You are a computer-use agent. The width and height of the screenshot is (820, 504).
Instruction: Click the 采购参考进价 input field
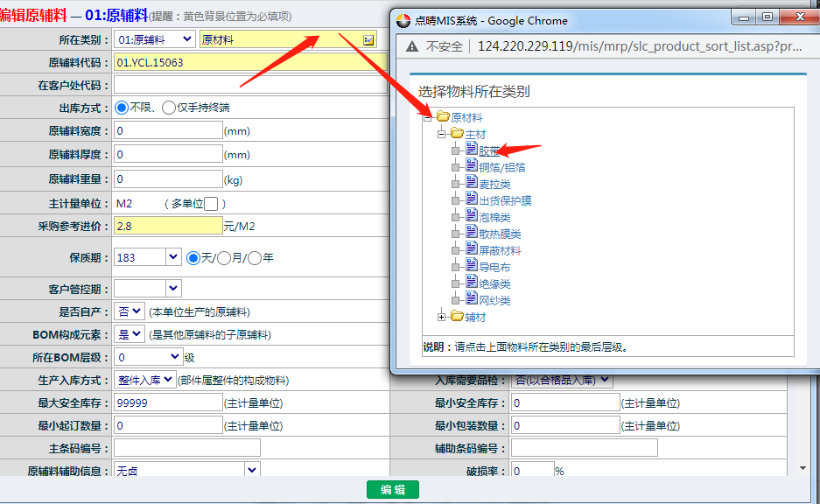click(167, 227)
